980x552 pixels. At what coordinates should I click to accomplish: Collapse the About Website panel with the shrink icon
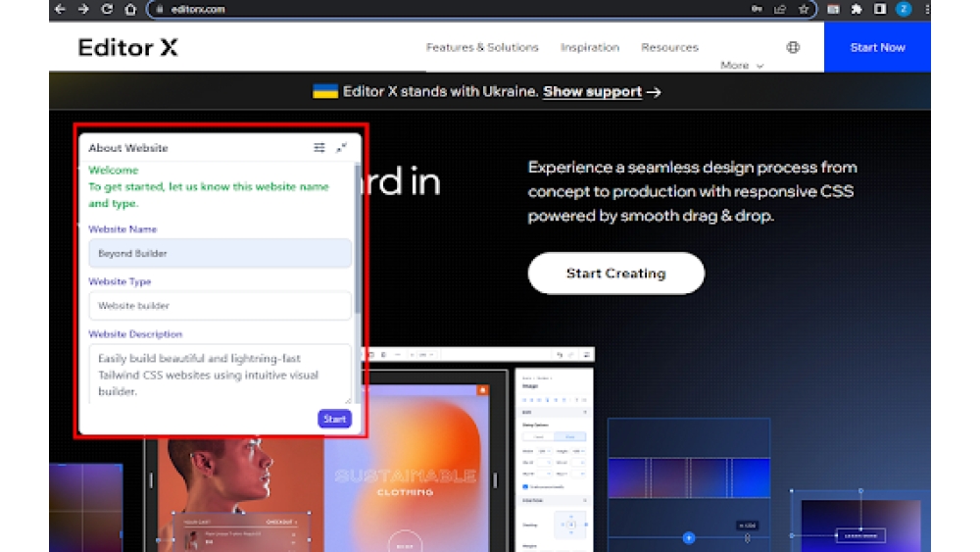click(x=341, y=147)
